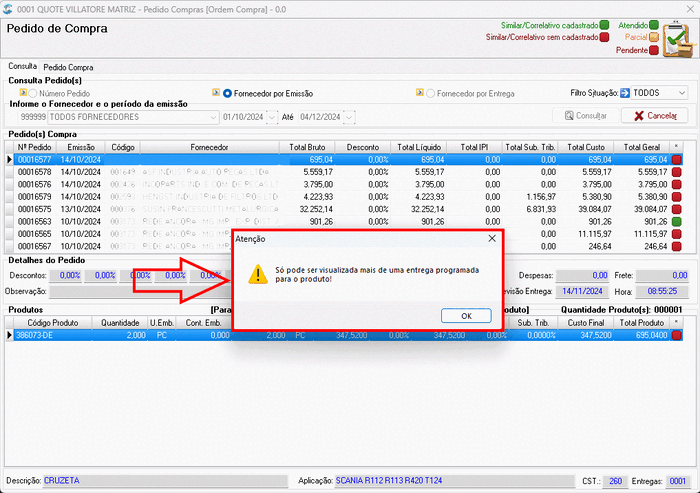Close the Atenção dialog with X
The height and width of the screenshot is (493, 700).
coord(492,238)
